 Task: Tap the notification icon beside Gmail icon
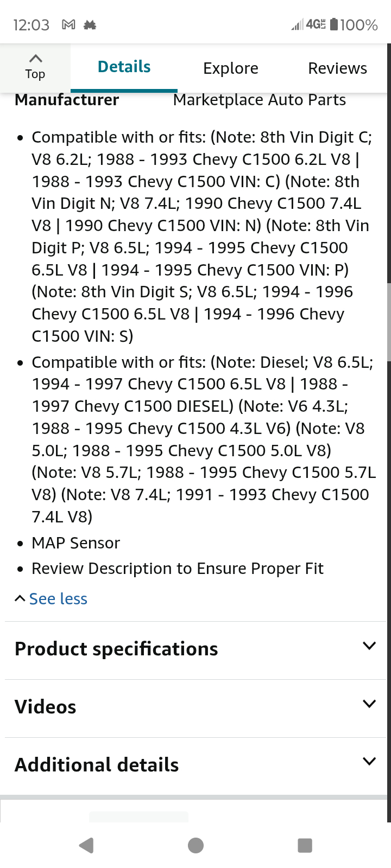(90, 25)
